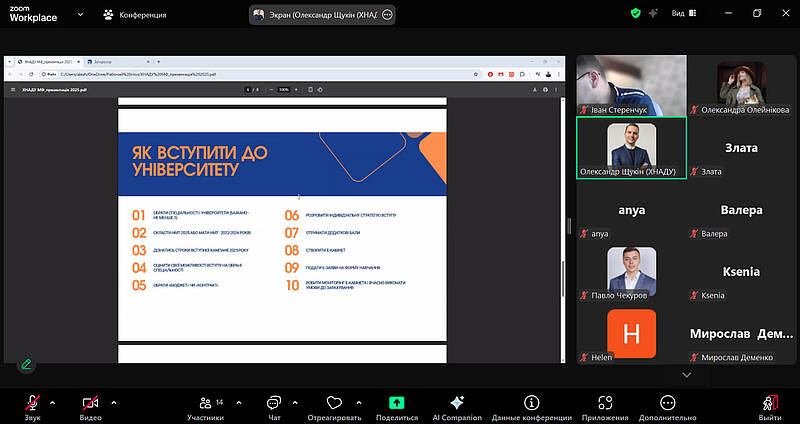Open the Участники participants panel
This screenshot has height=424, width=800.
click(205, 403)
